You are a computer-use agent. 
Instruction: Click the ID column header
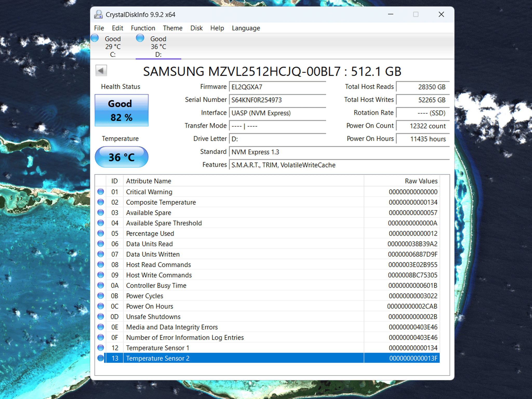click(115, 181)
